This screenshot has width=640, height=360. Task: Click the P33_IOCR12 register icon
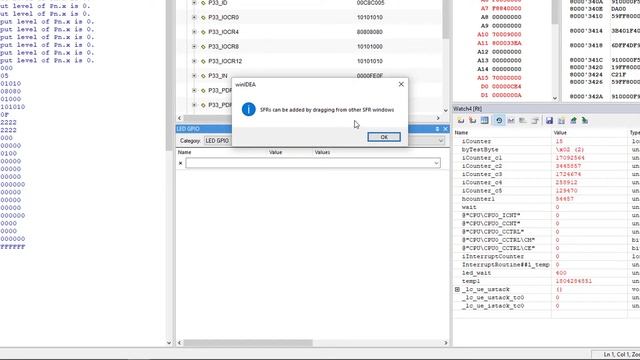pos(203,61)
